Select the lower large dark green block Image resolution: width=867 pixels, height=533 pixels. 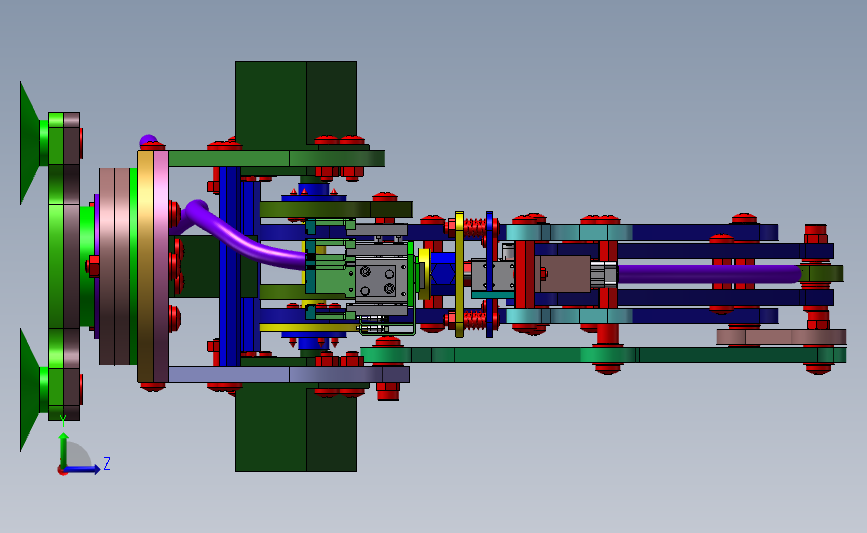[296, 427]
